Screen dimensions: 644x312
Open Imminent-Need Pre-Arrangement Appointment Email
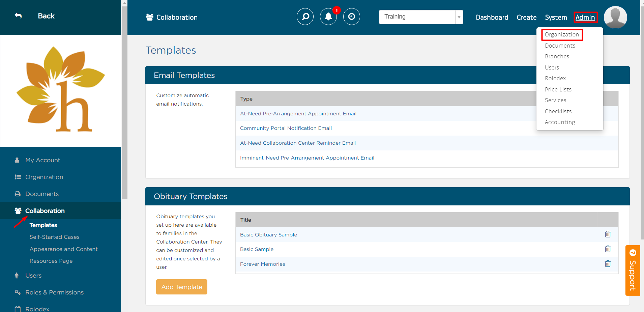click(307, 158)
